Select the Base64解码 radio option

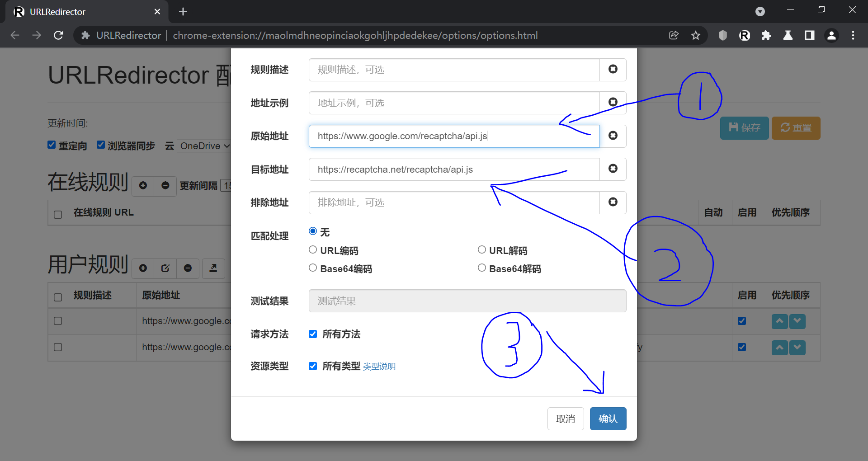tap(482, 268)
